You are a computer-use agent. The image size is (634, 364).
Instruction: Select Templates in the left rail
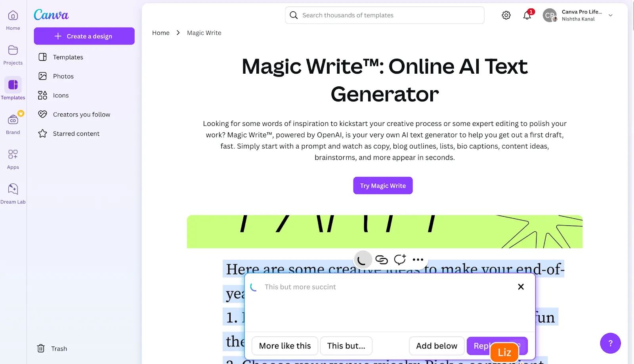13,89
